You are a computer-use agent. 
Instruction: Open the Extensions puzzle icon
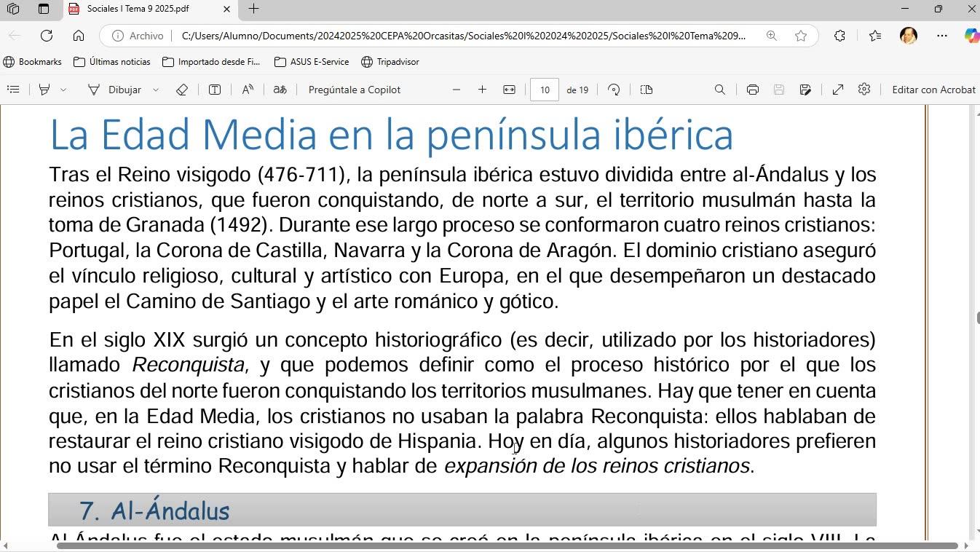tap(839, 36)
